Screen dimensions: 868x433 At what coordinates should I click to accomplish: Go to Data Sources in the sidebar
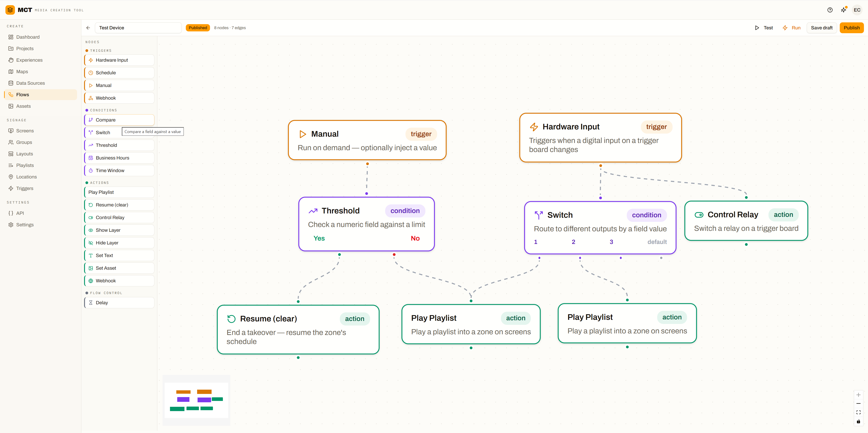click(40, 83)
